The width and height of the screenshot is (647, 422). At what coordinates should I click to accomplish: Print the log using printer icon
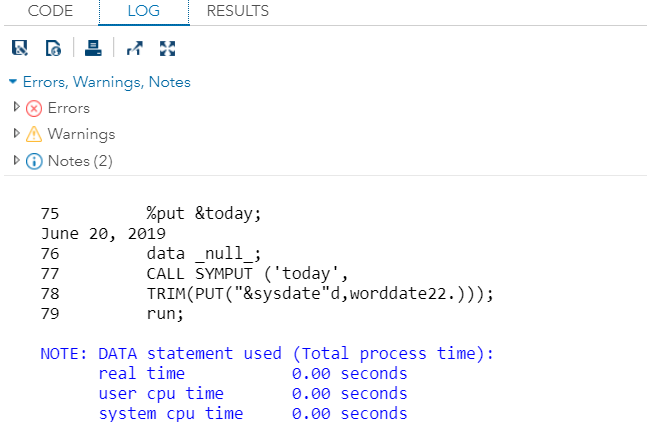pyautogui.click(x=93, y=48)
